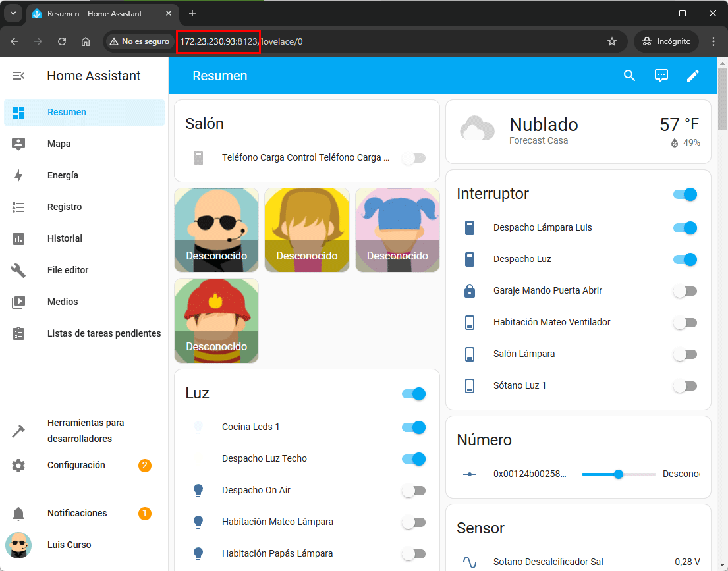Turn off Despacho Lámpara Luis switch
The width and height of the screenshot is (728, 571).
pyautogui.click(x=685, y=228)
